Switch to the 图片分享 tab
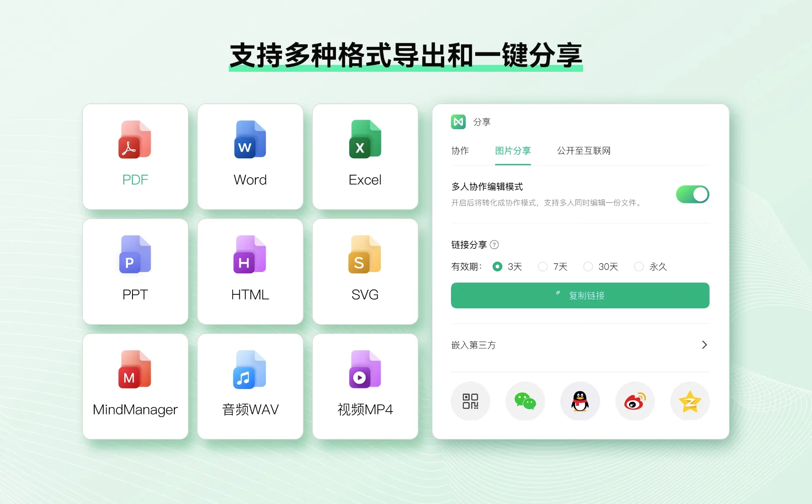This screenshot has height=504, width=812. pos(513,151)
